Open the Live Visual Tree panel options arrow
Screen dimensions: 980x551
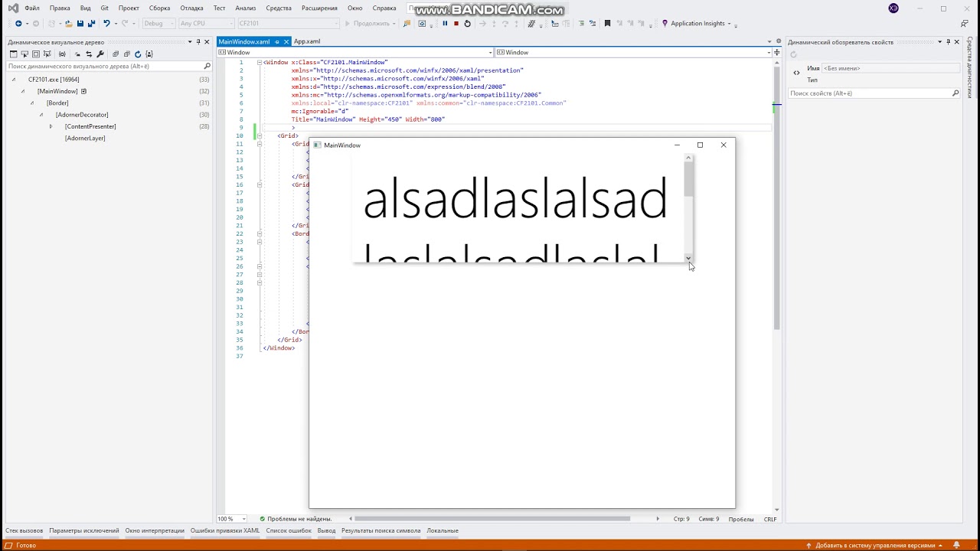point(189,42)
